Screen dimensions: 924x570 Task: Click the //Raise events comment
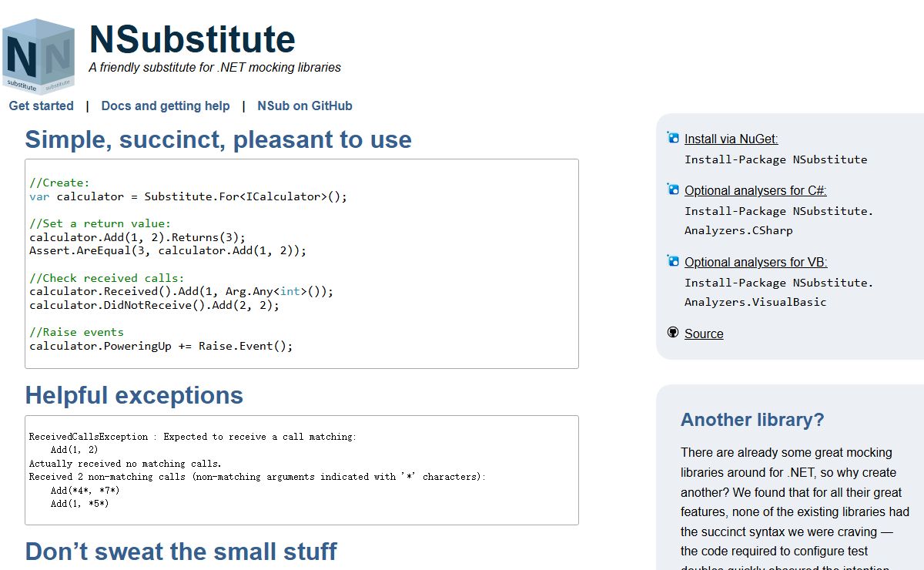76,332
